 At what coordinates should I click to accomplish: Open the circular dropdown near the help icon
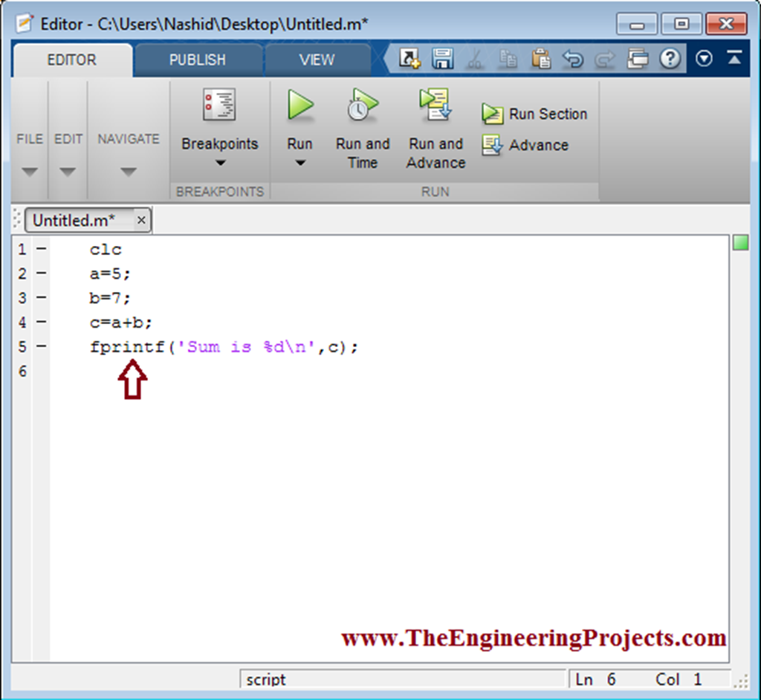704,58
